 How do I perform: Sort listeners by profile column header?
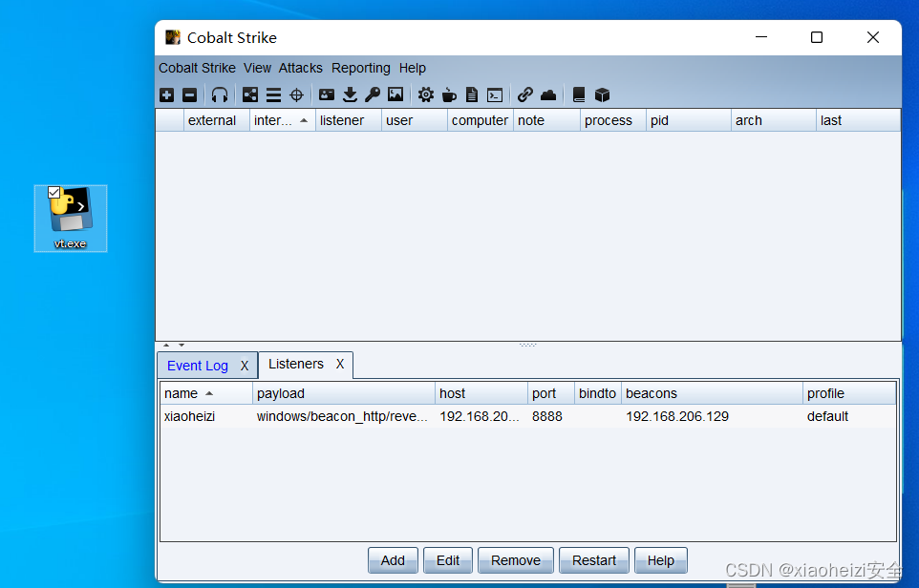[849, 393]
